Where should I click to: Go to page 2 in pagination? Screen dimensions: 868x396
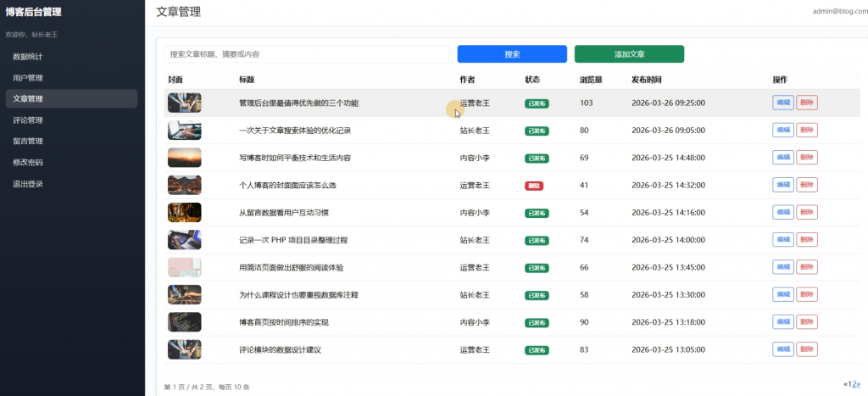pyautogui.click(x=854, y=384)
